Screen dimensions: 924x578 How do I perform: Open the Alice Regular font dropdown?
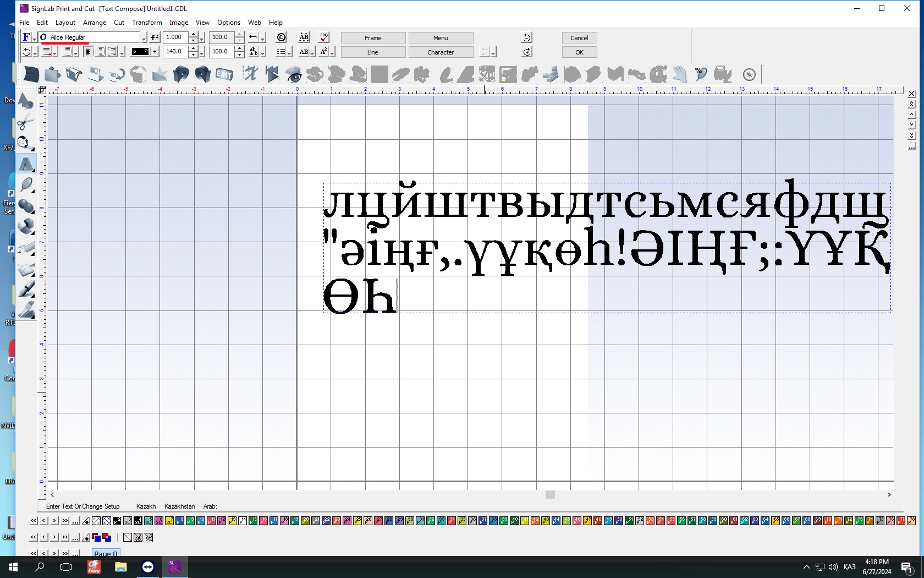click(144, 37)
